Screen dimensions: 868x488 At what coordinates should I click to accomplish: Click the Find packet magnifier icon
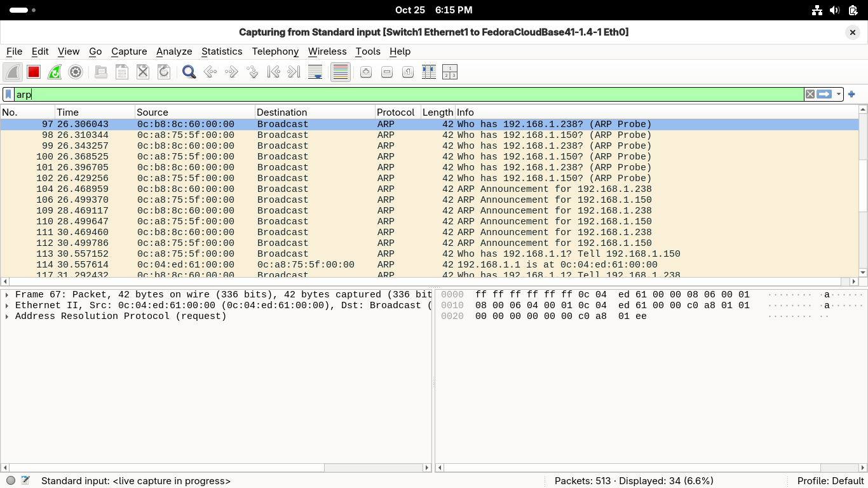(189, 72)
